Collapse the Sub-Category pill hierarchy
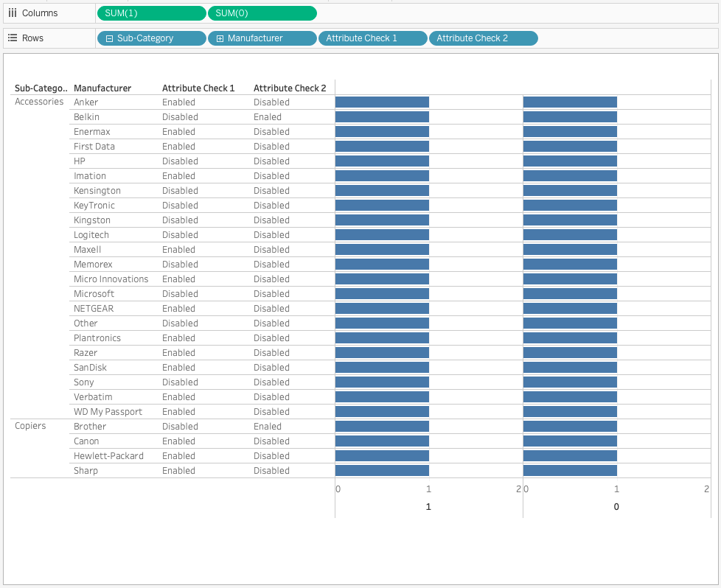The width and height of the screenshot is (721, 588). click(110, 38)
